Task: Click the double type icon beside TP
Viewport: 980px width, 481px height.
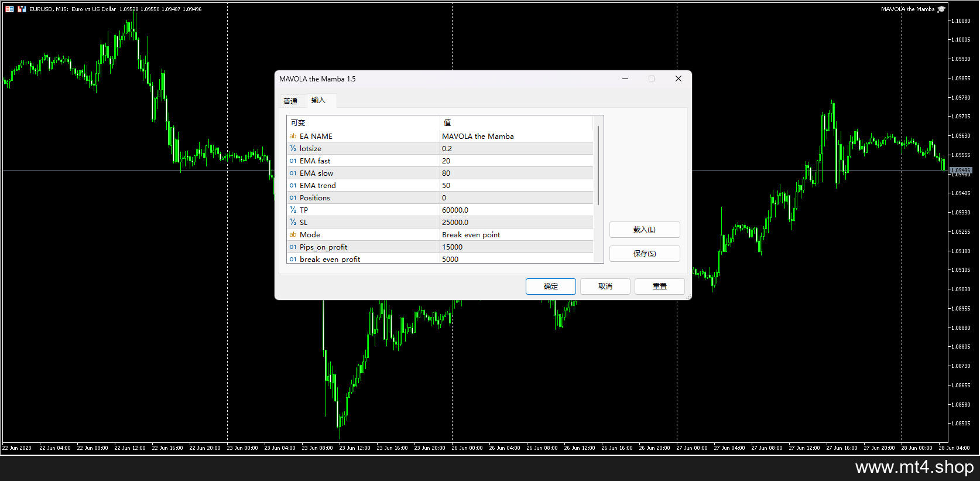Action: click(293, 210)
